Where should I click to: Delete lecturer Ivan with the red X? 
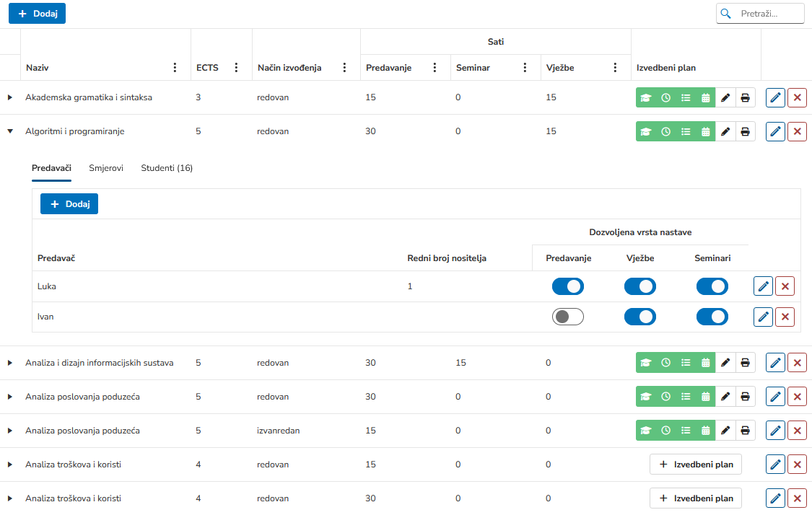785,317
